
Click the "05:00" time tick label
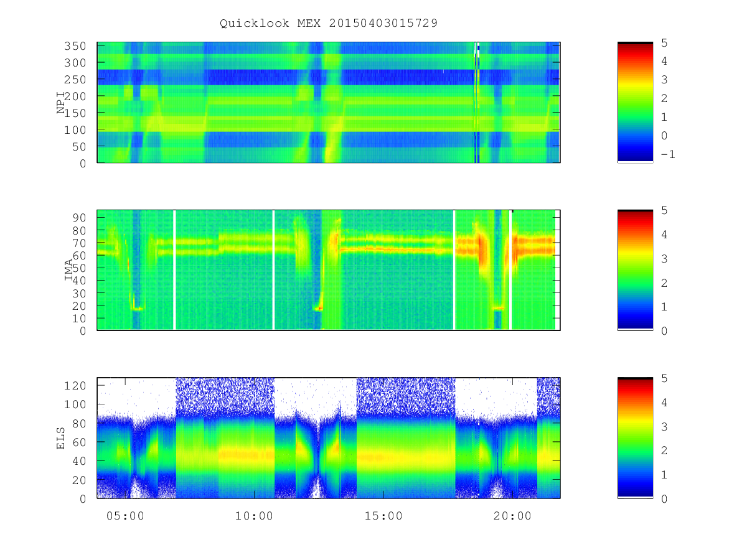click(125, 515)
